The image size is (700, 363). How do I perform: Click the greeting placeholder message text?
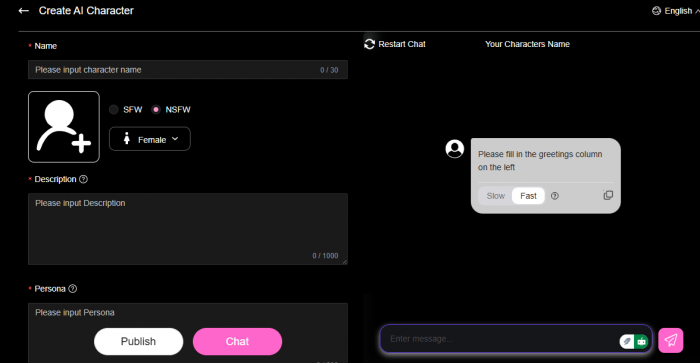click(540, 161)
